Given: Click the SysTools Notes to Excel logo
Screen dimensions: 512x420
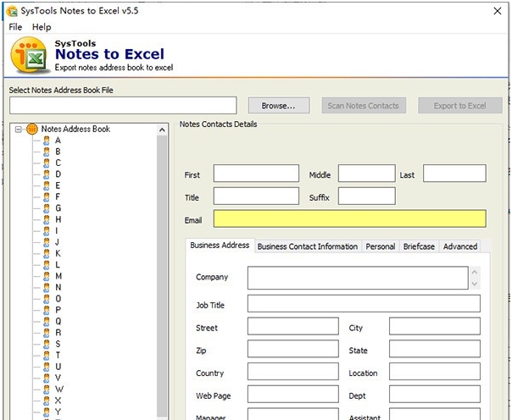Looking at the screenshot, I should [30, 55].
